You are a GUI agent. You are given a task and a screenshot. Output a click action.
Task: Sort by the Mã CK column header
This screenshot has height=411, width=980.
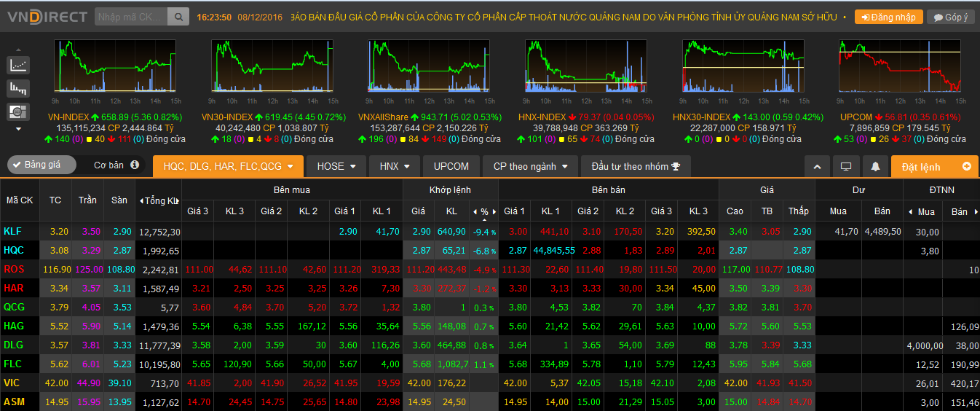(20, 200)
